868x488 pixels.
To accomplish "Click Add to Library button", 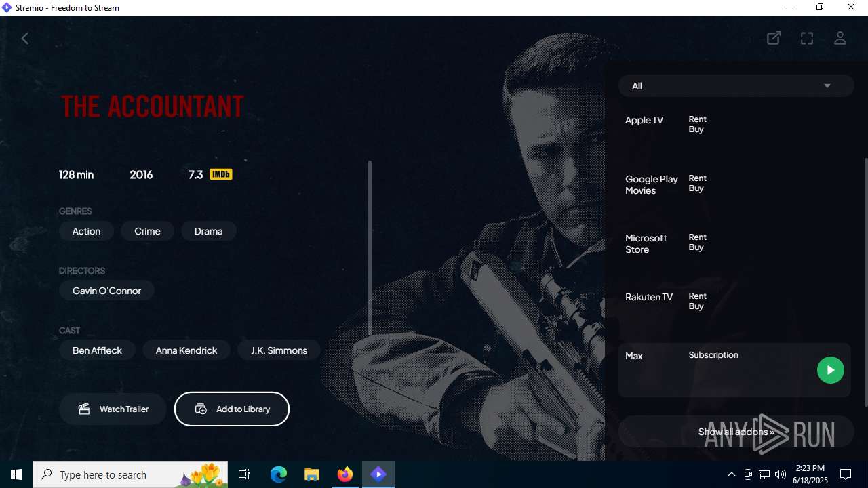I will (232, 409).
